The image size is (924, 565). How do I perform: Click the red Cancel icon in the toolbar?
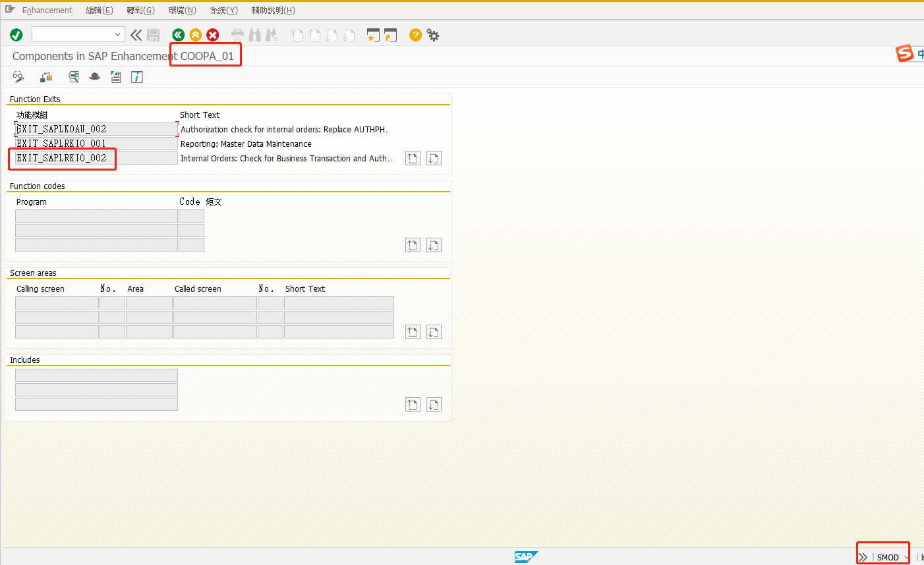click(212, 35)
